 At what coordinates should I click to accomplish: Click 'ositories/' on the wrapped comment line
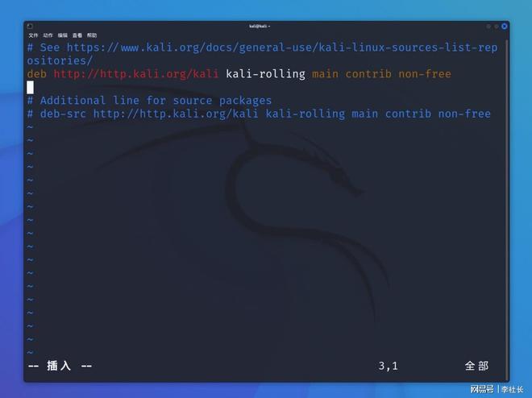[60, 60]
